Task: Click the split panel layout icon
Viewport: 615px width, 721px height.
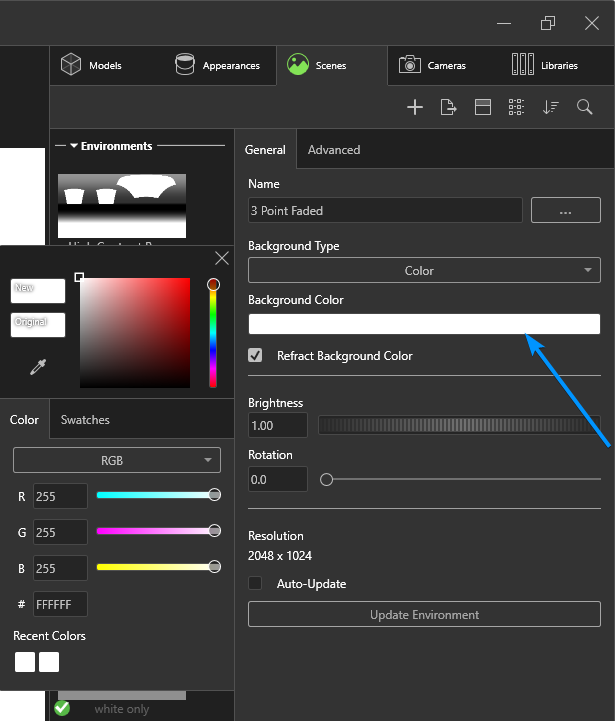Action: [x=483, y=108]
